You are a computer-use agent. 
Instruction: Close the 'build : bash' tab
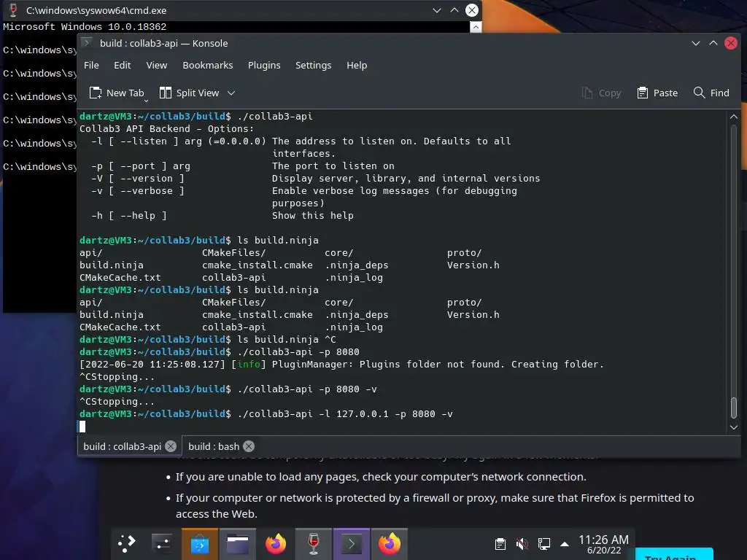[249, 446]
